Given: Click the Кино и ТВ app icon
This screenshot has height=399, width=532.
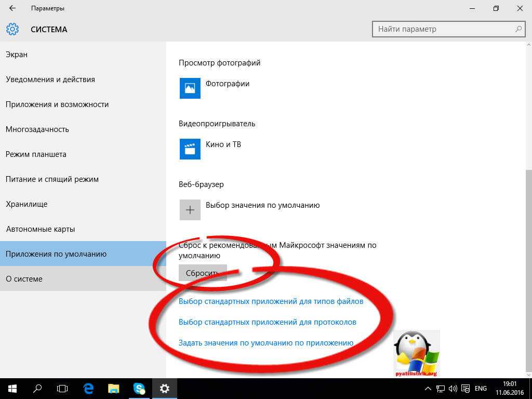Looking at the screenshot, I should (x=190, y=149).
